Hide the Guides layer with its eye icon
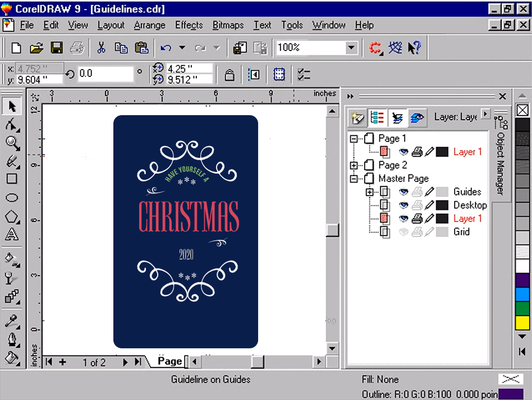Viewport: 532px width, 400px height. click(405, 192)
